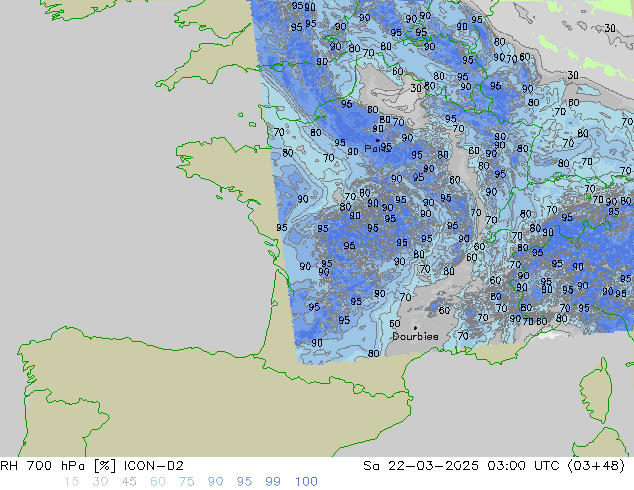Click the Paris city label
The image size is (634, 490).
tap(378, 149)
